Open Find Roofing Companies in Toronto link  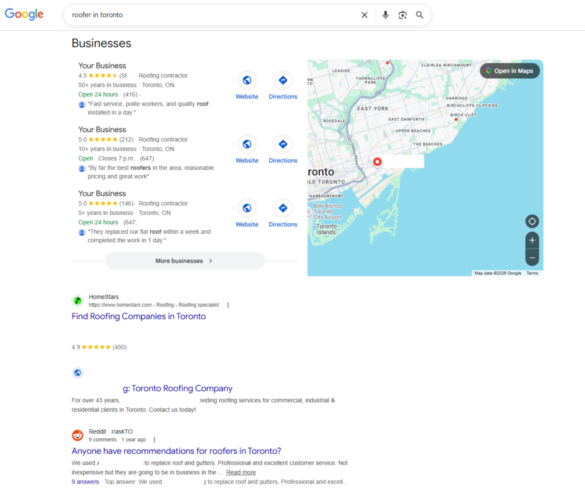pos(139,316)
